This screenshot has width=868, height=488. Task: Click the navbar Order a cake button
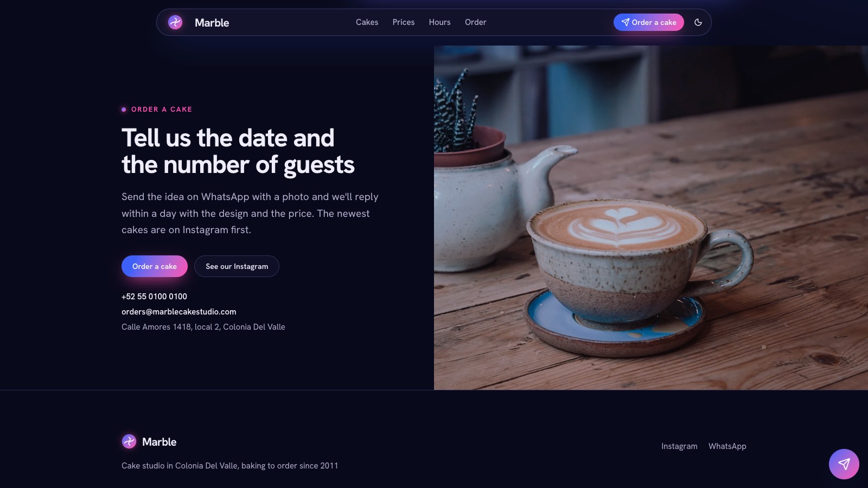pyautogui.click(x=649, y=22)
